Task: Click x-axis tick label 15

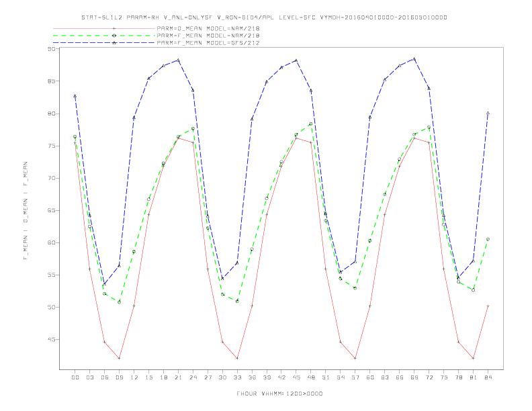Action: (148, 377)
